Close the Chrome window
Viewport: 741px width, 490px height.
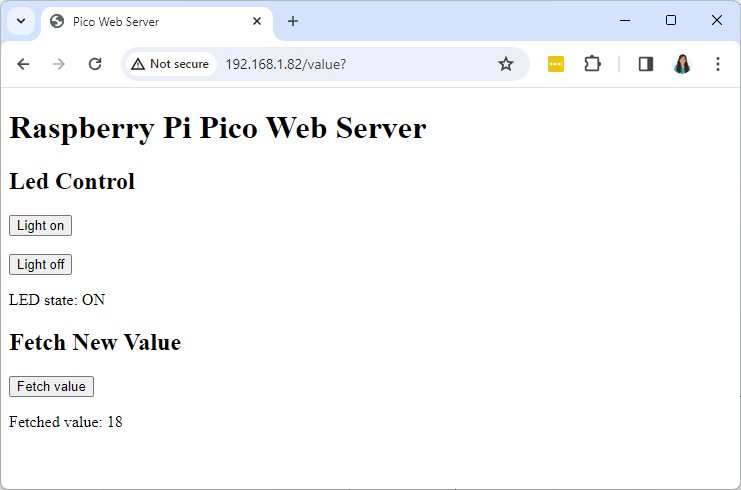tap(717, 20)
